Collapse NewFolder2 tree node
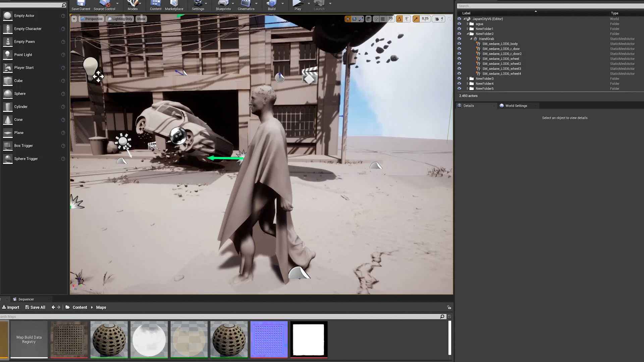 468,34
